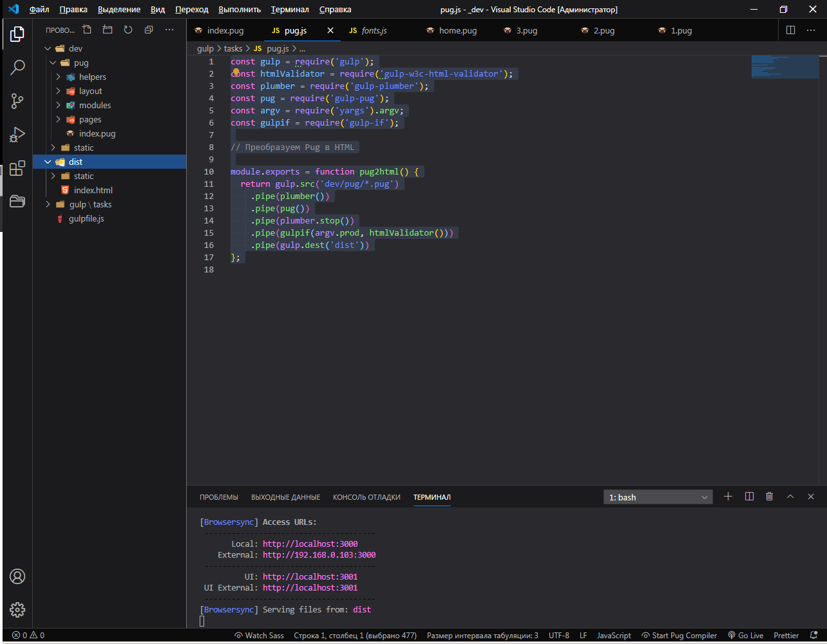Click cursor position Строка 1, столбец 1
The height and width of the screenshot is (644, 827).
coord(356,636)
